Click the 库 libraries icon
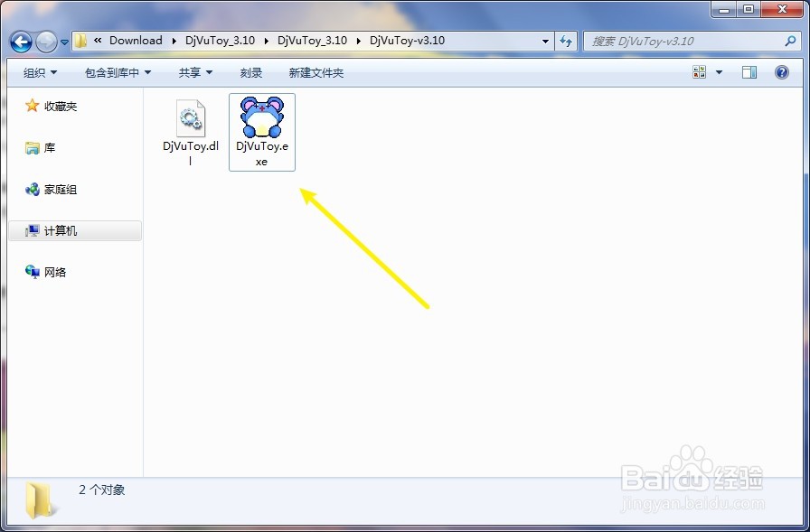 32,148
